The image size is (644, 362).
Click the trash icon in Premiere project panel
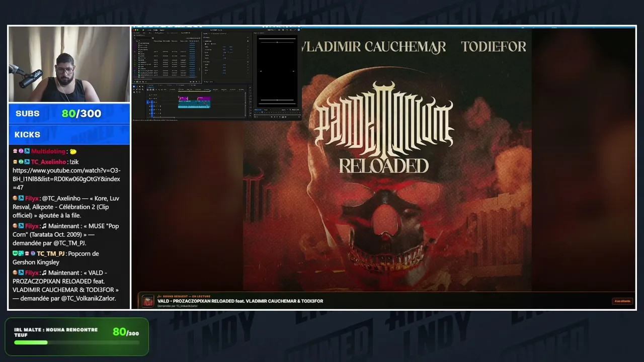tap(198, 81)
